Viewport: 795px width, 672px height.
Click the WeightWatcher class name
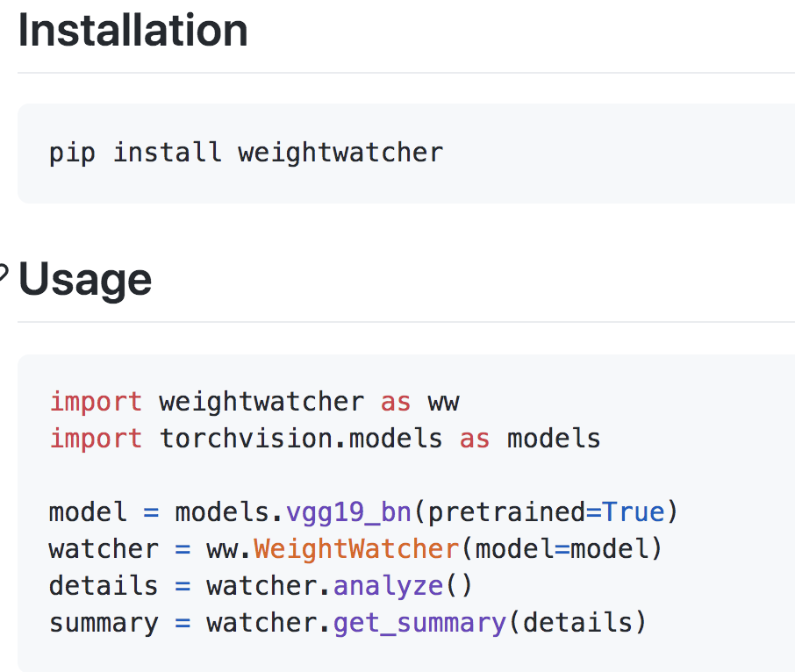pos(356,549)
